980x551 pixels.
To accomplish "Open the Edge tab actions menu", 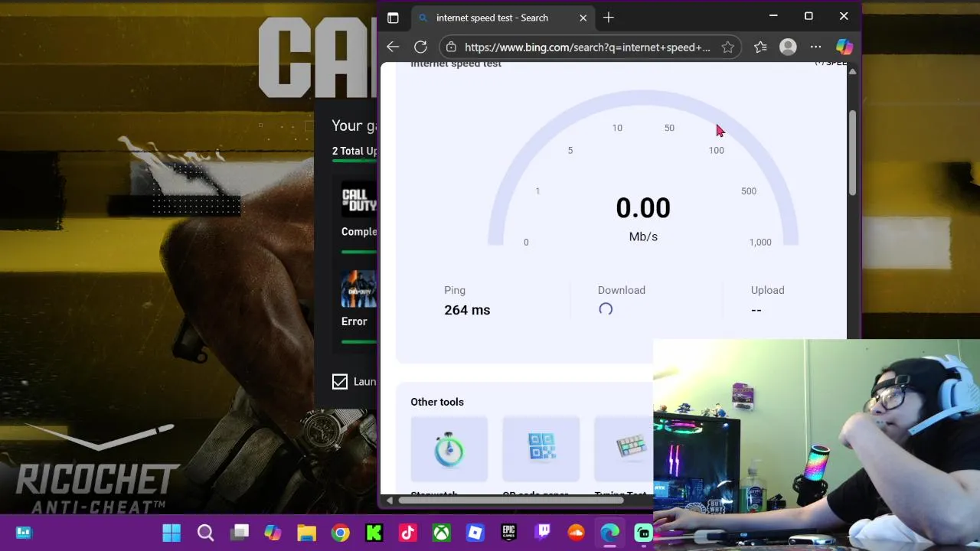I will click(393, 18).
